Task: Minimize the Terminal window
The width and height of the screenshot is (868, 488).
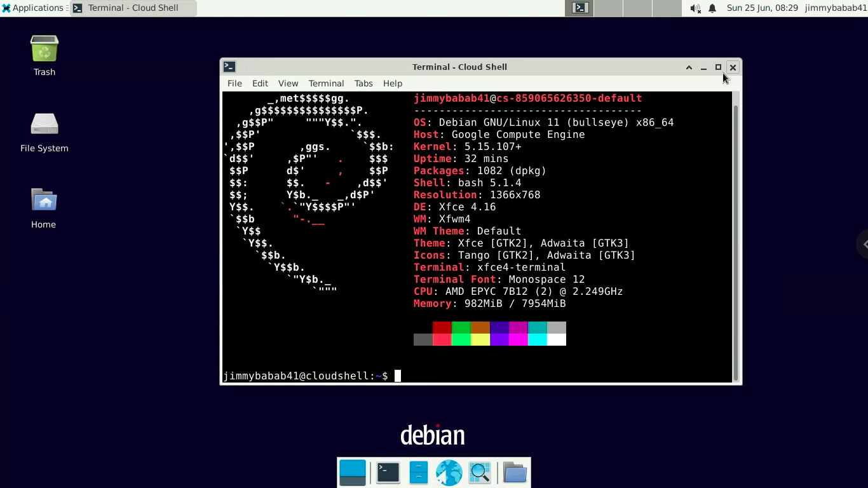Action: 703,67
